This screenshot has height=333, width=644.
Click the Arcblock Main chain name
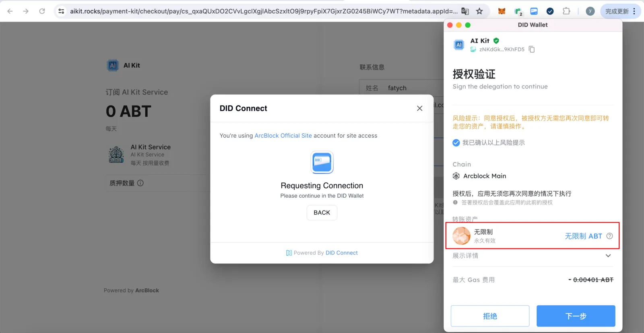(485, 176)
